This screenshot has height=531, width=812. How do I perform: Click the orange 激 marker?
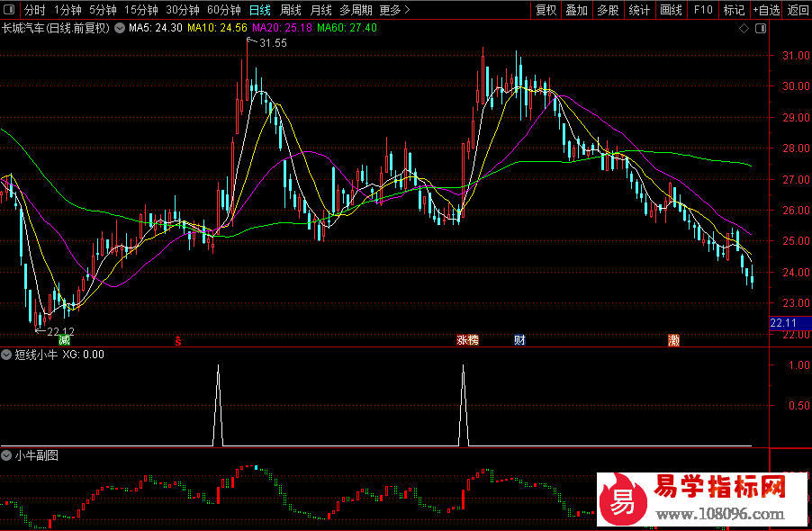(x=673, y=340)
